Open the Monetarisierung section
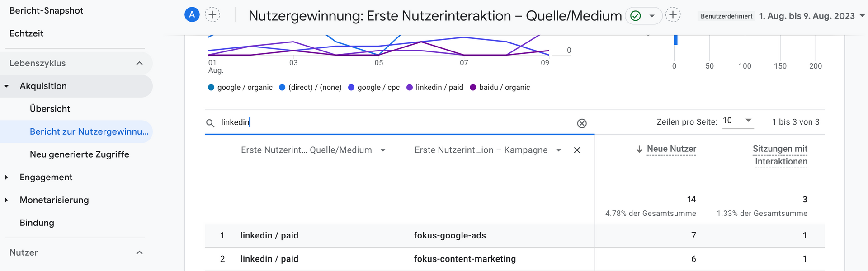868x271 pixels. pos(53,200)
